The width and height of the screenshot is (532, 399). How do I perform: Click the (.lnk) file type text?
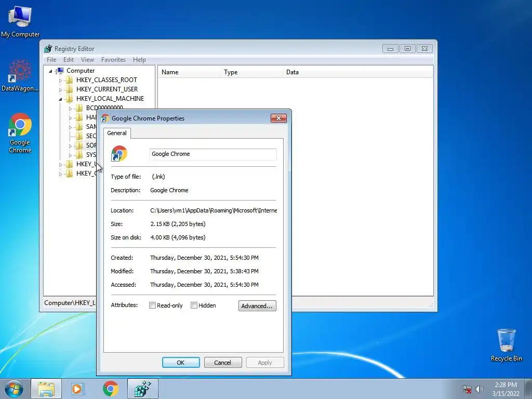point(158,177)
